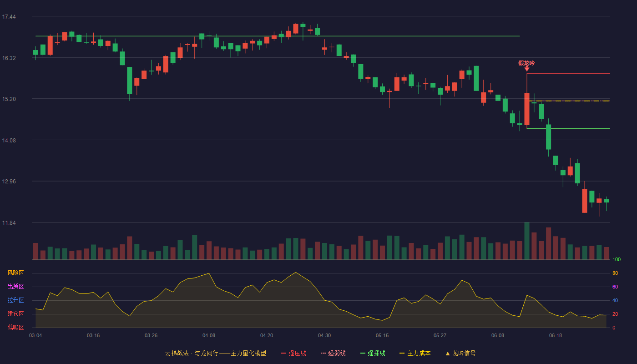Click the 05-27 date label
The image size is (637, 364).
(440, 335)
